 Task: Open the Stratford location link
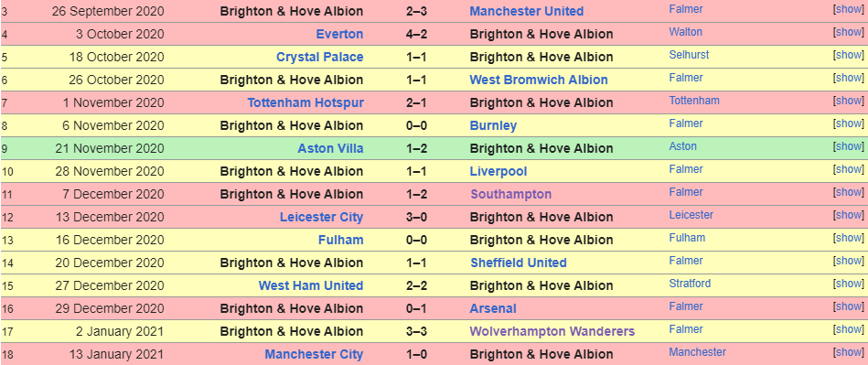(x=690, y=284)
